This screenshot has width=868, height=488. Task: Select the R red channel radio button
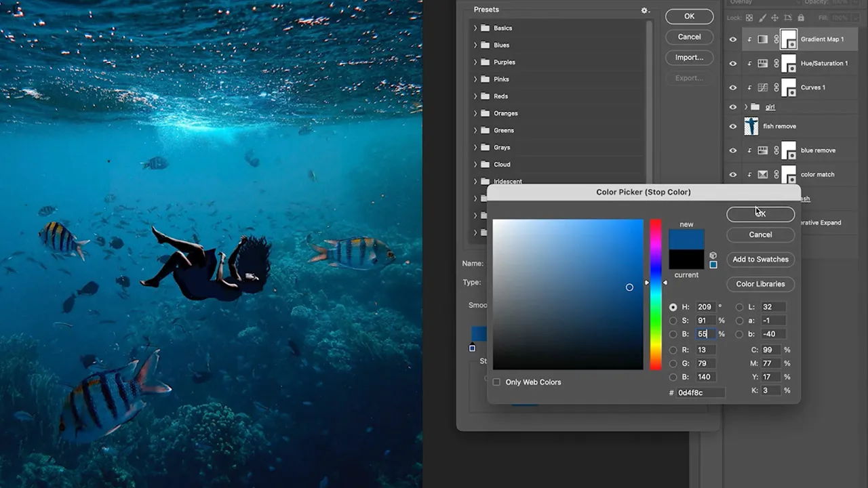[673, 350]
